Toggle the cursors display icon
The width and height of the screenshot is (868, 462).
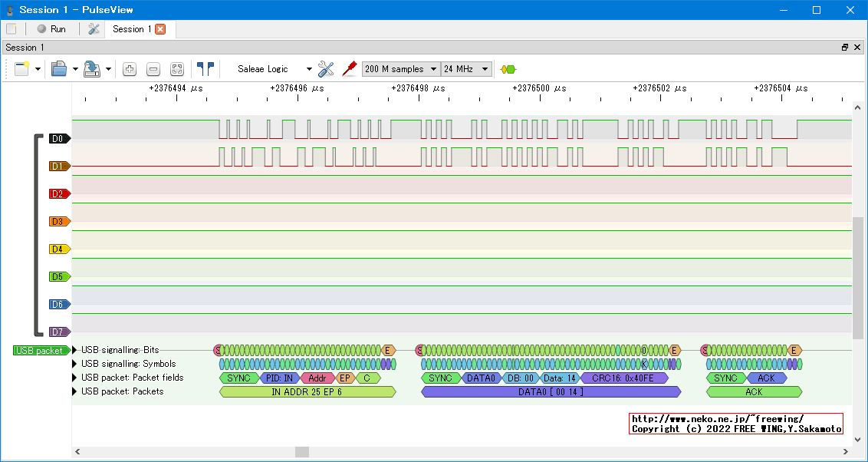(205, 69)
